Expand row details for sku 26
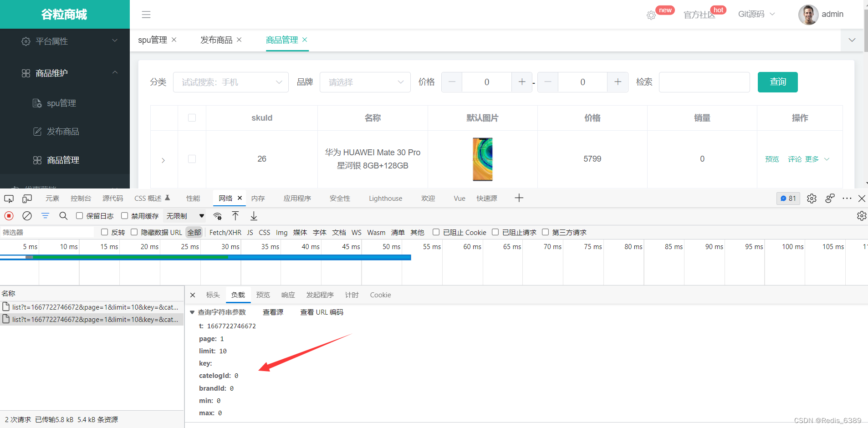The height and width of the screenshot is (428, 868). (x=163, y=160)
